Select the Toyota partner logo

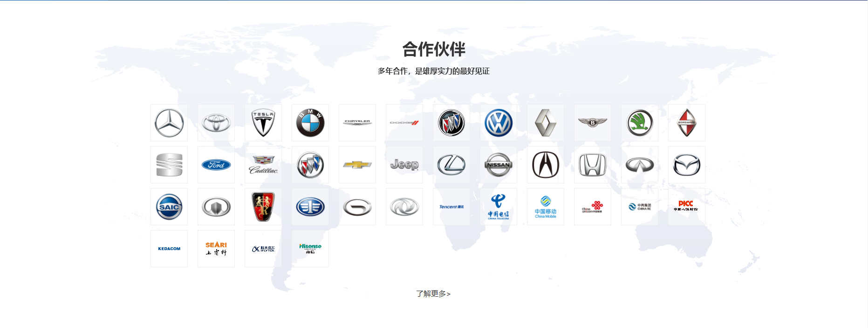216,123
